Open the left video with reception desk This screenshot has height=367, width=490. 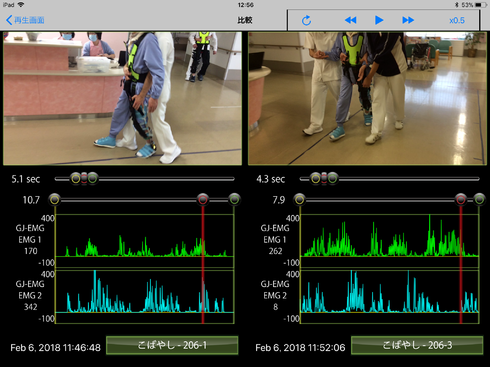tap(122, 98)
